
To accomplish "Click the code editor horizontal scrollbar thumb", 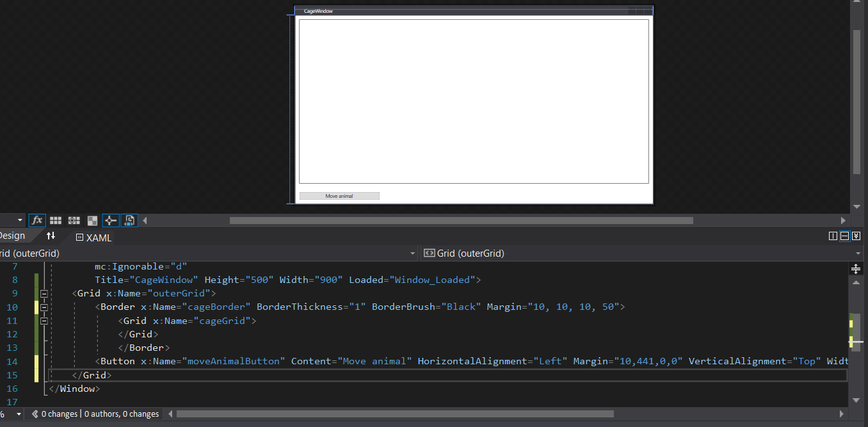I will (x=395, y=414).
